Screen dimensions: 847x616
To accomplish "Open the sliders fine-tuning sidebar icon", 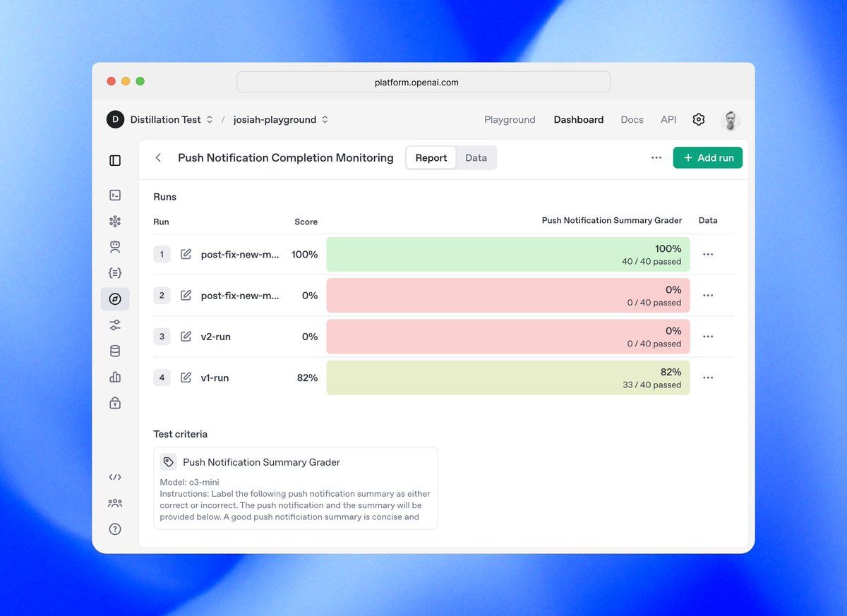I will 115,325.
